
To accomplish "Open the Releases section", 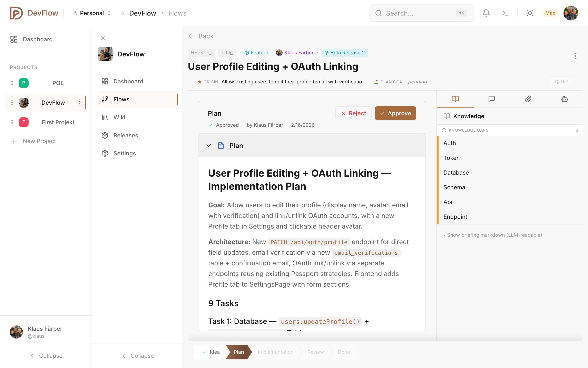I will [x=137, y=135].
